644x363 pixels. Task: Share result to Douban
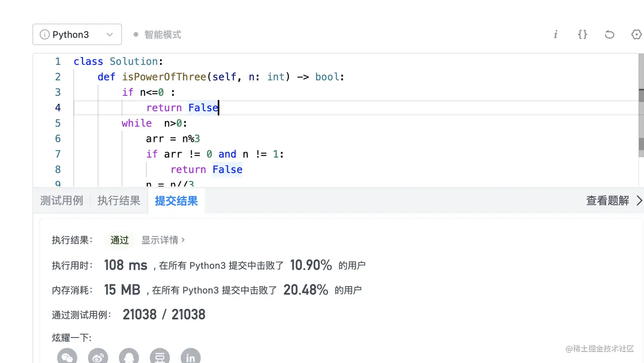pos(160,357)
